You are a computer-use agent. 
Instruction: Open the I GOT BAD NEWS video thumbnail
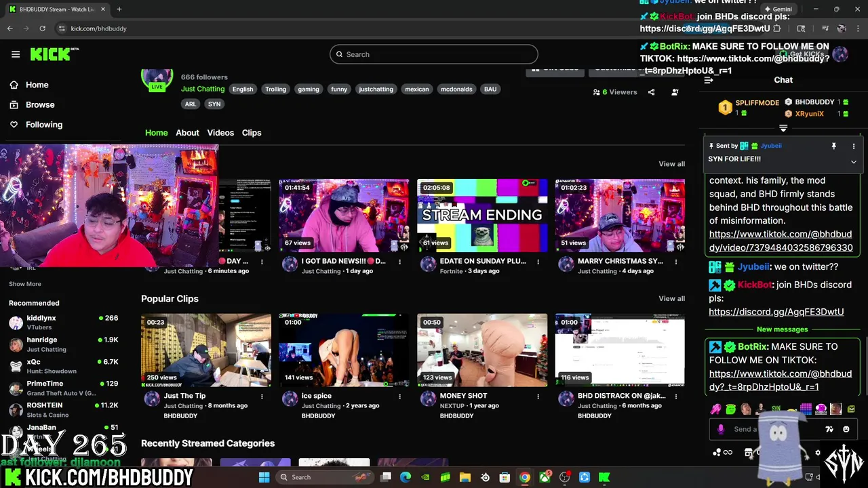(x=344, y=216)
